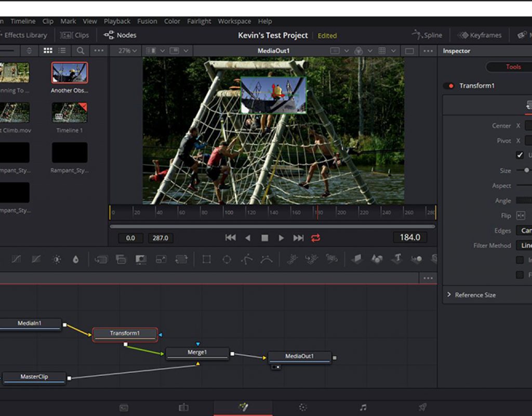This screenshot has width=532, height=416.
Task: Open the Help menu
Action: point(265,21)
